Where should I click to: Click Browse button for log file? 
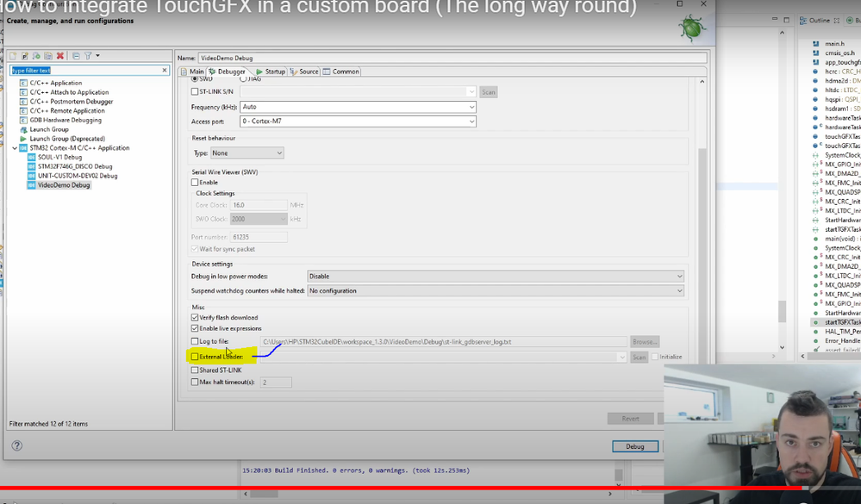645,342
